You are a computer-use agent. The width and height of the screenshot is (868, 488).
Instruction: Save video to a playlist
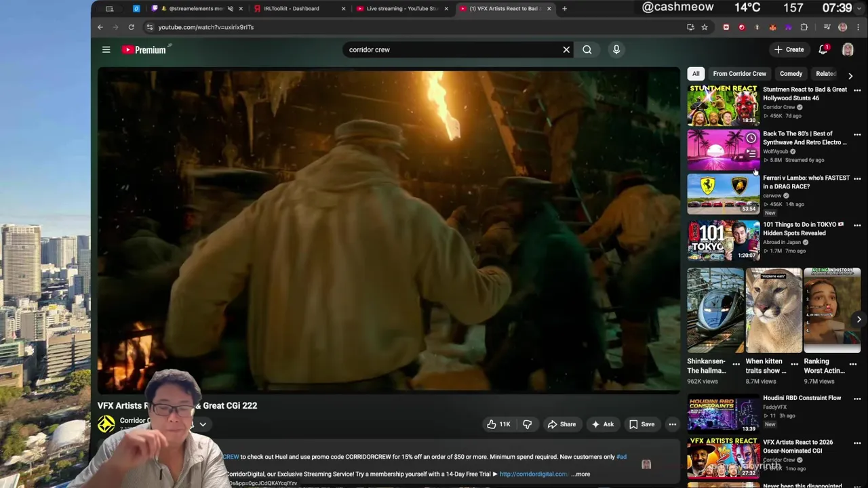[x=642, y=424]
